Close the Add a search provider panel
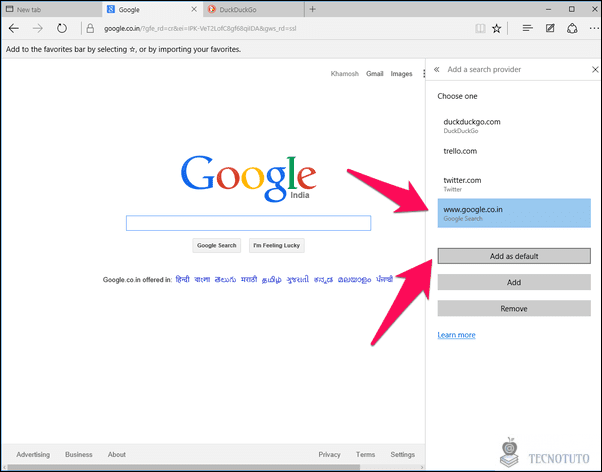This screenshot has height=472, width=602. coord(595,70)
